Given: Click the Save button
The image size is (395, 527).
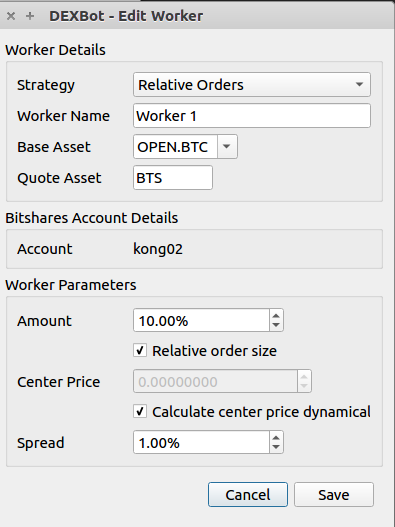Looking at the screenshot, I should click(334, 494).
